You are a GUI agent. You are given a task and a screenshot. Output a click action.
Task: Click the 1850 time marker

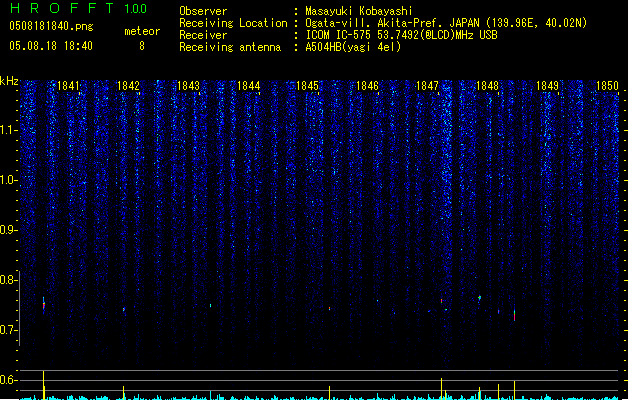pos(607,86)
